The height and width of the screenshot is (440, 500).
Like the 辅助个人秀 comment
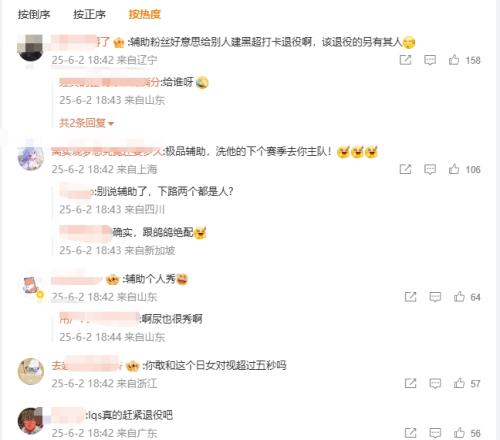pos(459,297)
